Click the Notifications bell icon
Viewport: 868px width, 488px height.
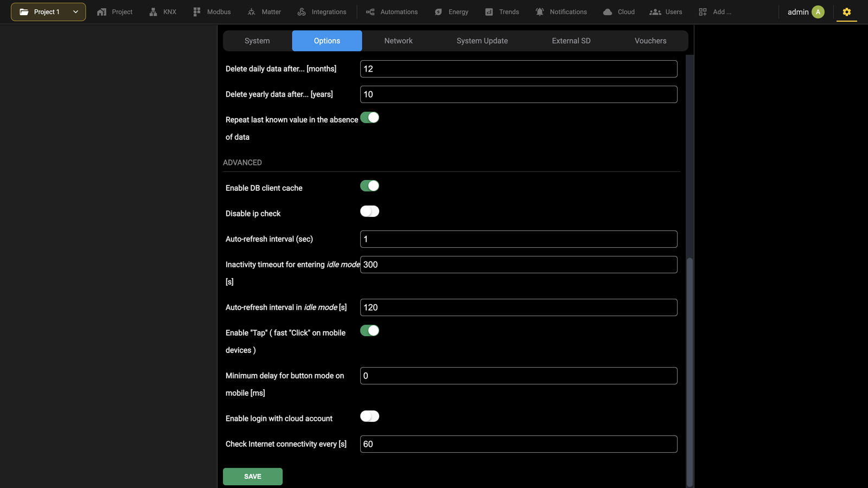pyautogui.click(x=540, y=12)
